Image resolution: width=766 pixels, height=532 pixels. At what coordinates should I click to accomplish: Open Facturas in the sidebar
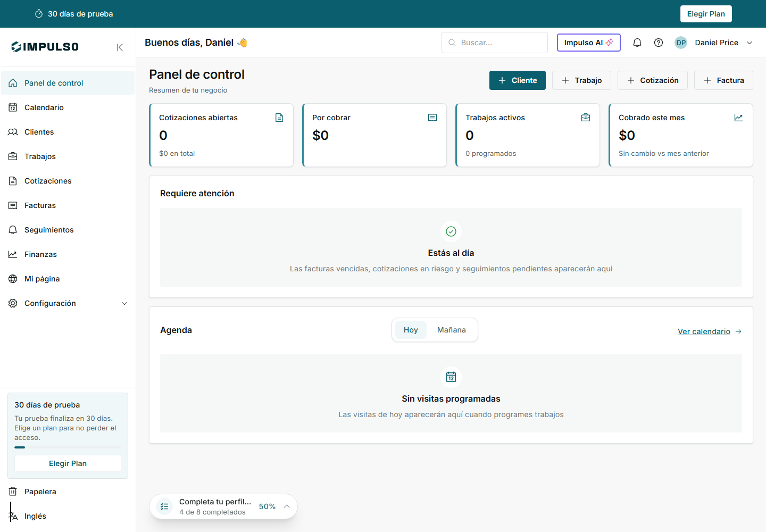point(68,205)
